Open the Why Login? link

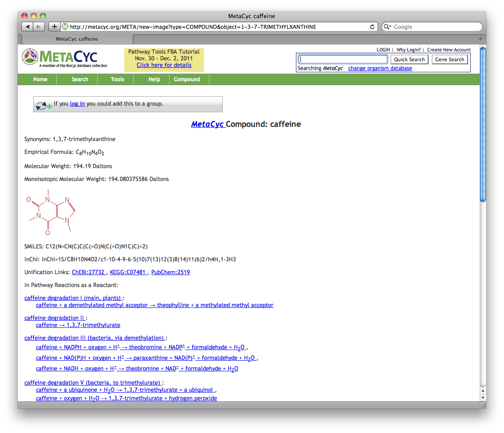point(408,50)
